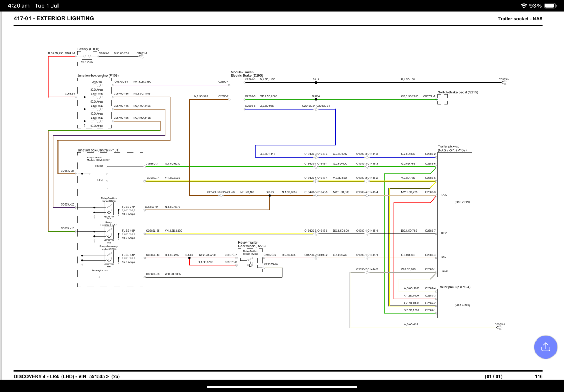Tap the Module-Trailer-Electric Brake (D295) box

pyautogui.click(x=237, y=96)
